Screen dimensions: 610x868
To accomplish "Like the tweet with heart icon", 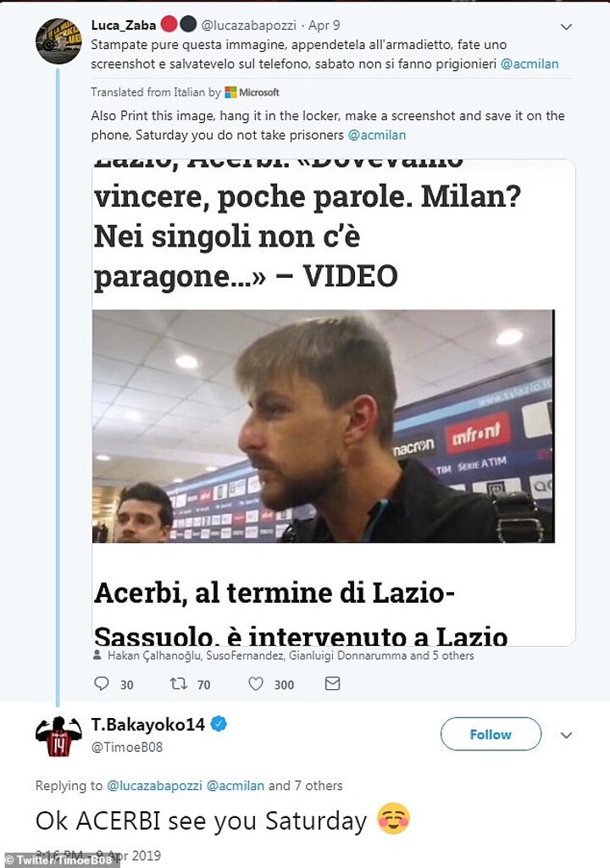I will coord(256,683).
